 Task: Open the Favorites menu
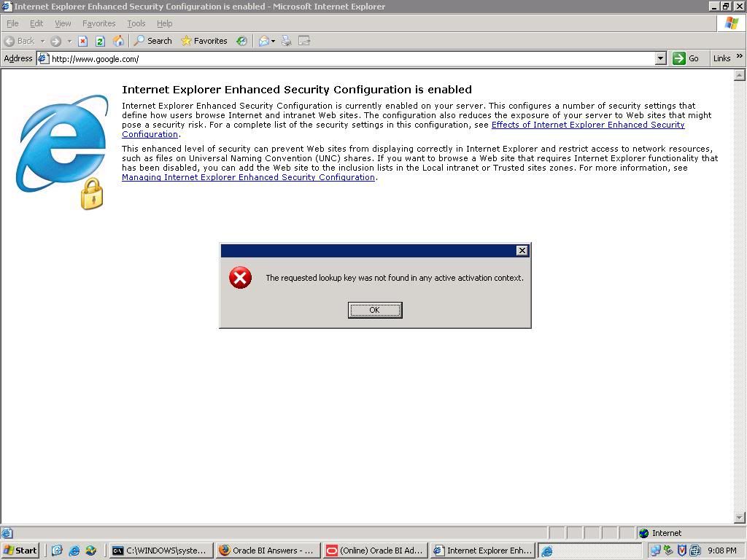point(98,23)
